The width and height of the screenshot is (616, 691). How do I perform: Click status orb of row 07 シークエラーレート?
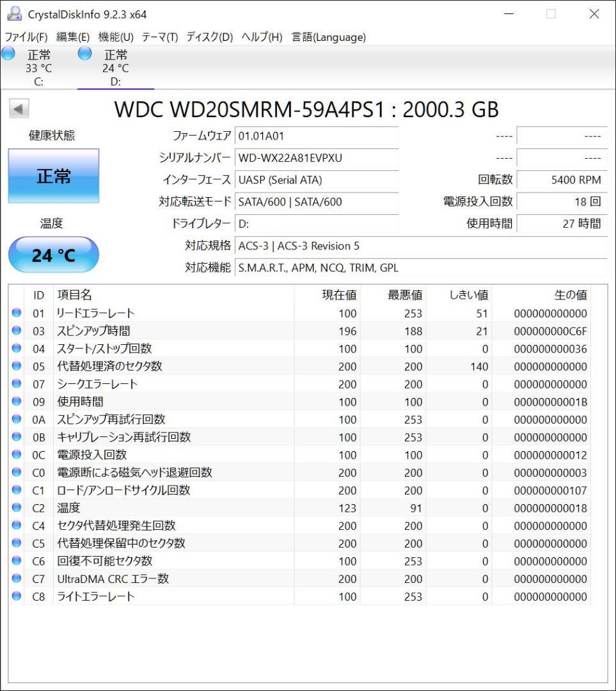coord(17,383)
